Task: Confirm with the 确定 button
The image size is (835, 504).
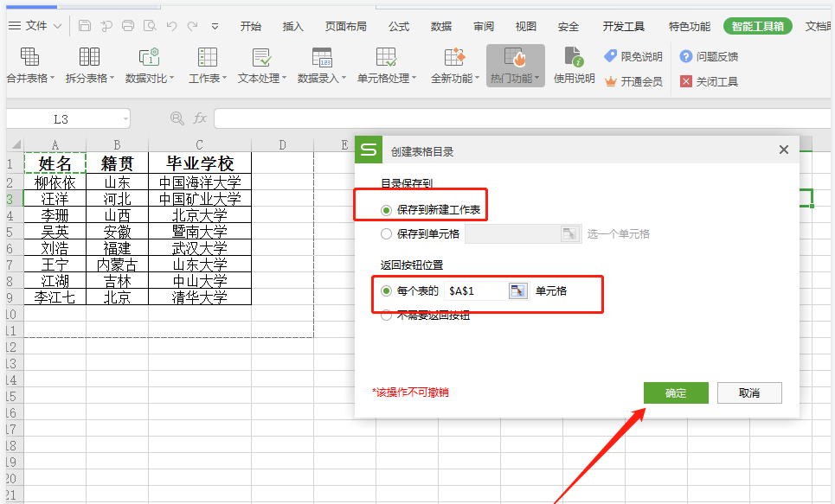Action: click(x=676, y=392)
